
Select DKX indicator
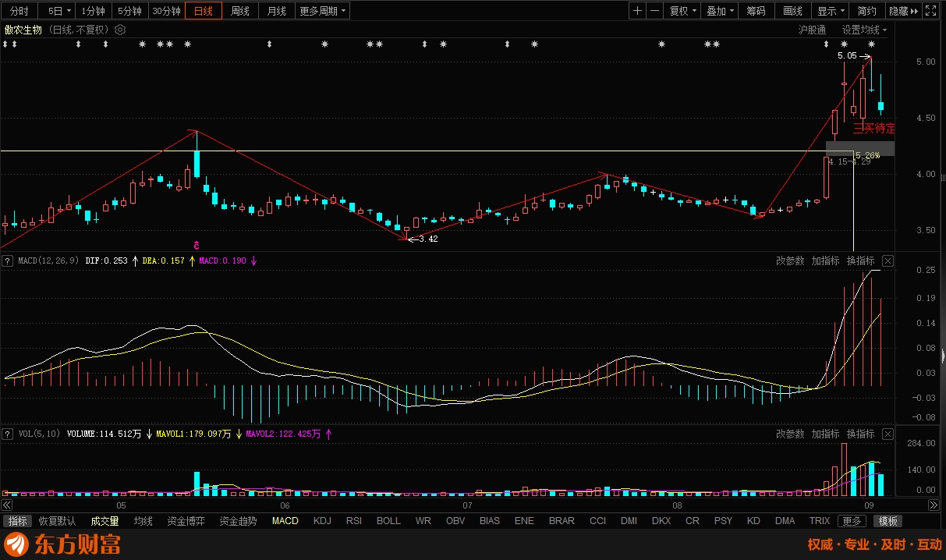[x=661, y=521]
